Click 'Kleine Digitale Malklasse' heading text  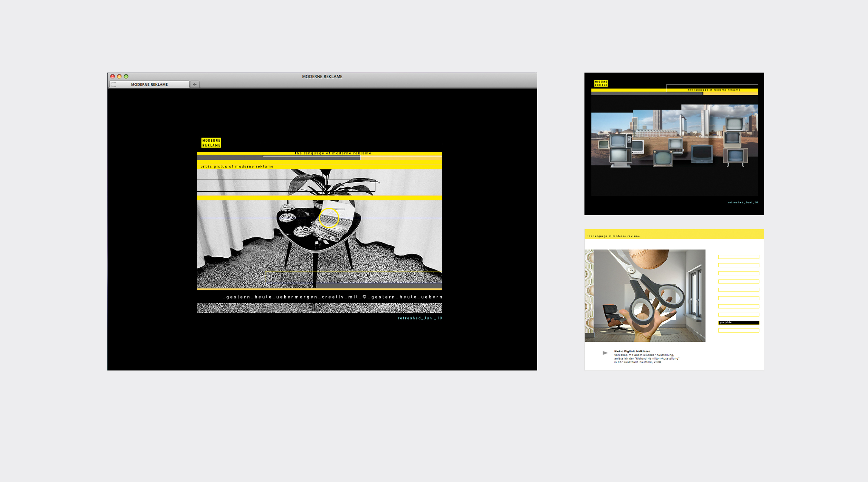pyautogui.click(x=632, y=351)
